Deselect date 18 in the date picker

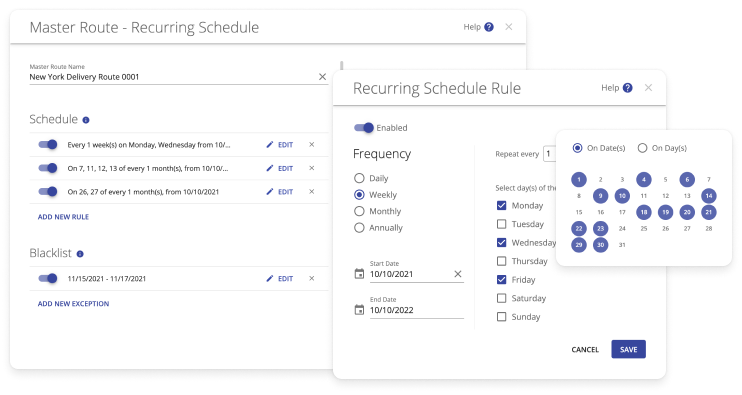644,212
